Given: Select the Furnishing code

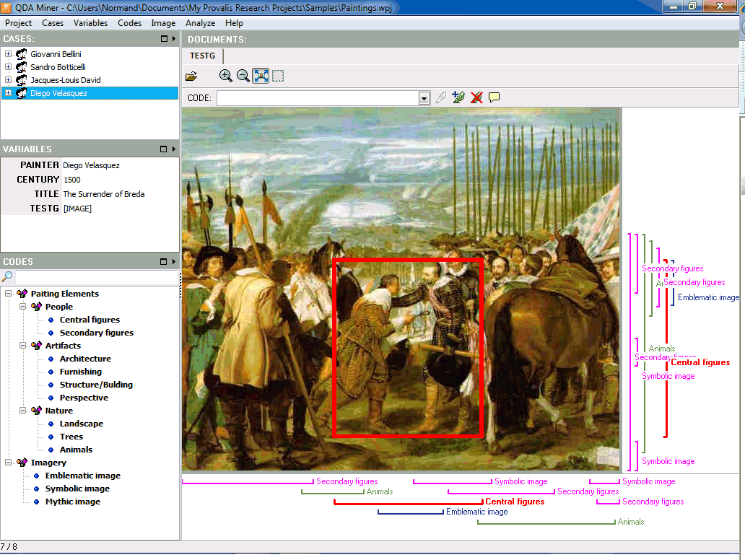Looking at the screenshot, I should 81,372.
